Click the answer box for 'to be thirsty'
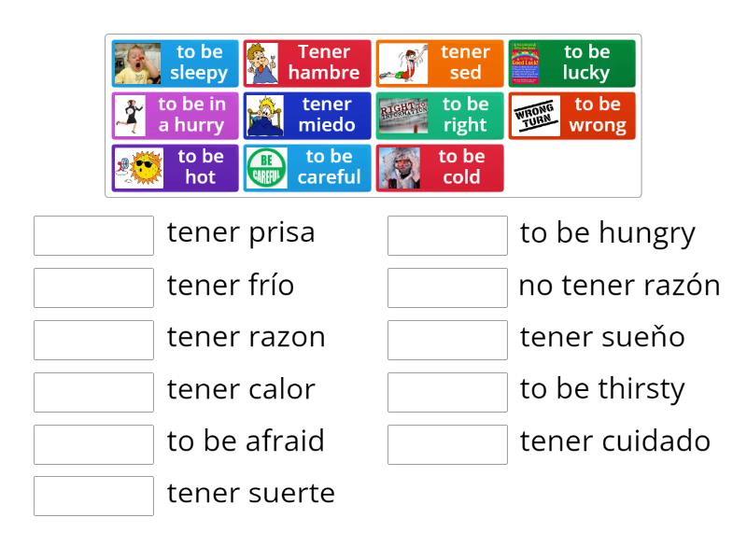Viewport: 747px width, 560px height. tap(447, 393)
